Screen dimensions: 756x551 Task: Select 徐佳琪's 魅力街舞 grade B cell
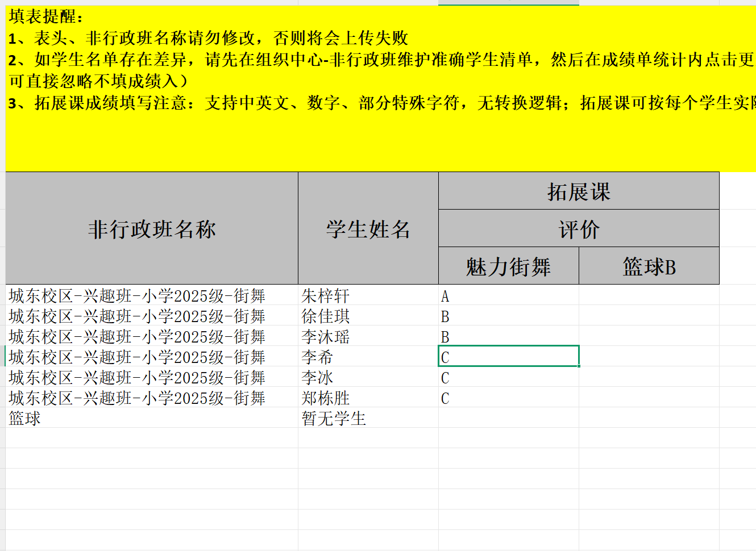click(508, 316)
